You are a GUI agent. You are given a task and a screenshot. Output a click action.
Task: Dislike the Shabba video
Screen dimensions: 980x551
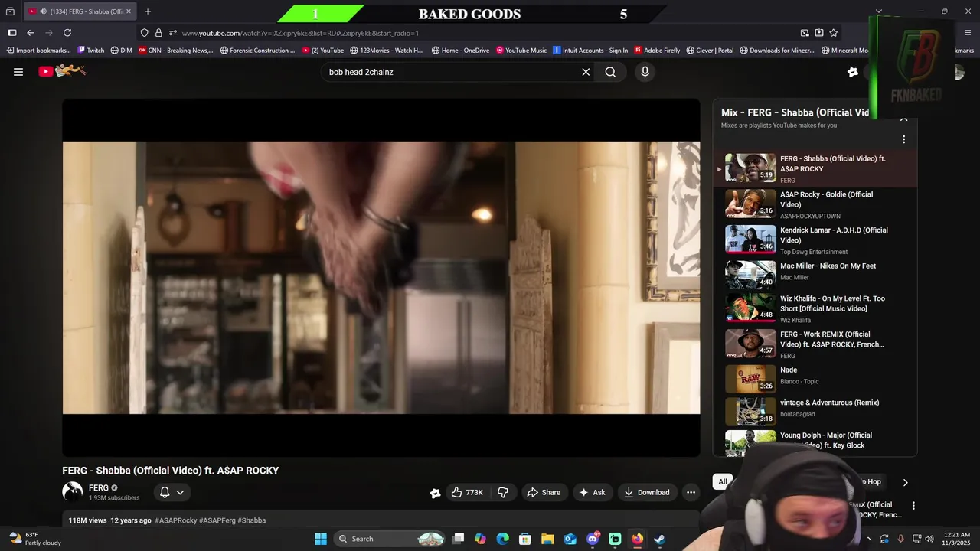click(503, 493)
